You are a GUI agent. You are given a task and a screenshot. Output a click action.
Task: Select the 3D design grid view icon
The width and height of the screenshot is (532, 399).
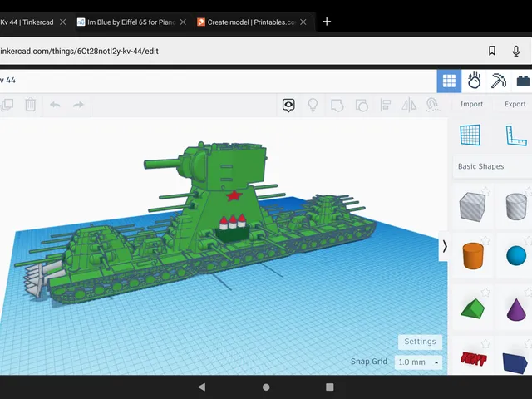[x=449, y=81]
